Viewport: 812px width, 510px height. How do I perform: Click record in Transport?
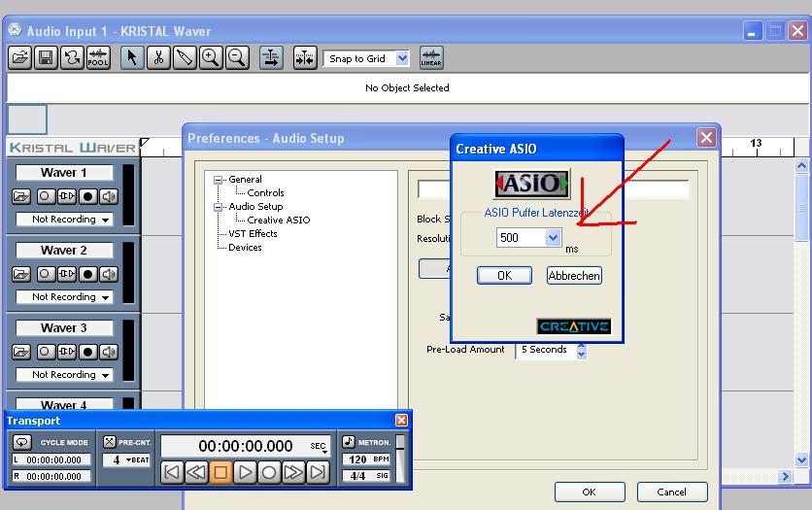pos(269,472)
